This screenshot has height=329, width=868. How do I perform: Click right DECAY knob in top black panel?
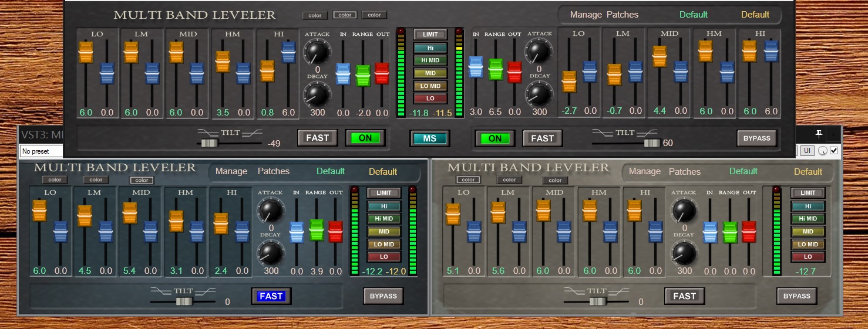tap(539, 94)
